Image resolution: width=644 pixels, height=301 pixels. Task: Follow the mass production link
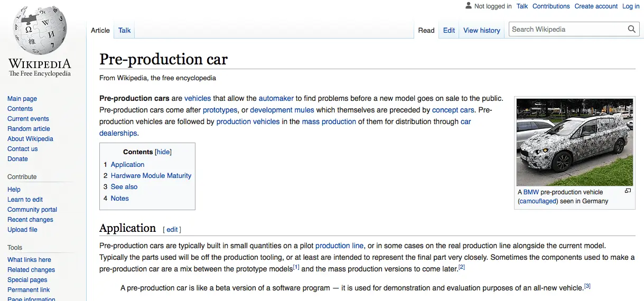[329, 121]
